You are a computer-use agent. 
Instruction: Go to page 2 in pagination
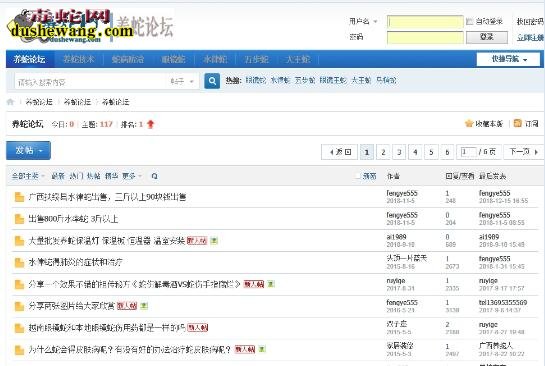pyautogui.click(x=383, y=152)
